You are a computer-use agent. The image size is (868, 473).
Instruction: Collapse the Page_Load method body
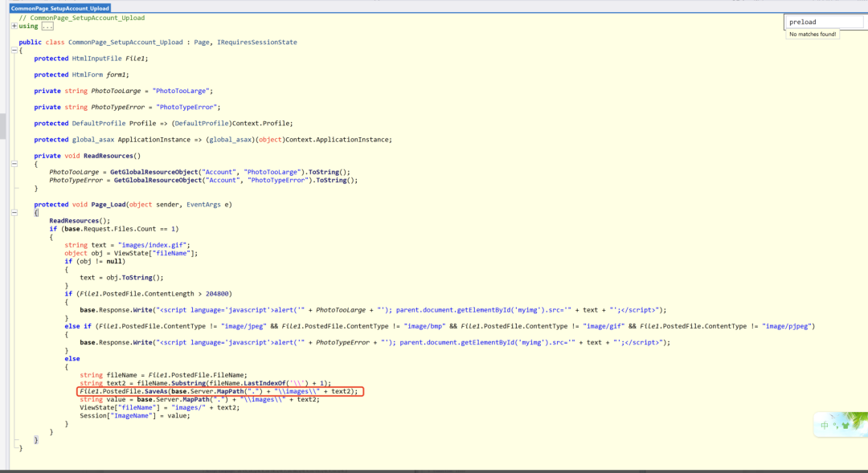[x=14, y=213]
